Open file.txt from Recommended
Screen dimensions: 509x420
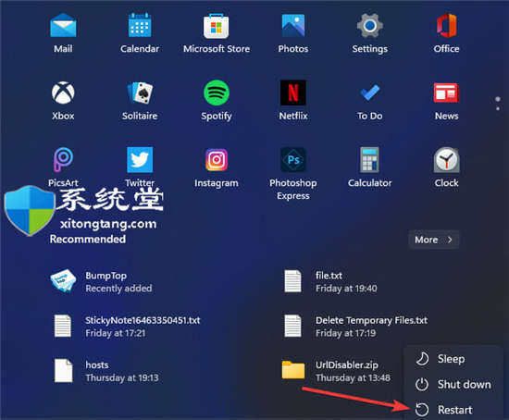330,281
